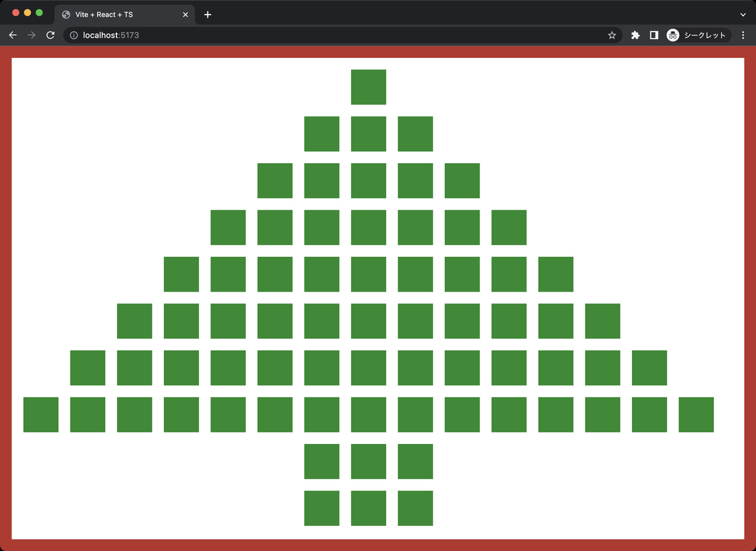The width and height of the screenshot is (756, 551).
Task: Focus the localhost:5173 address field
Action: (343, 35)
